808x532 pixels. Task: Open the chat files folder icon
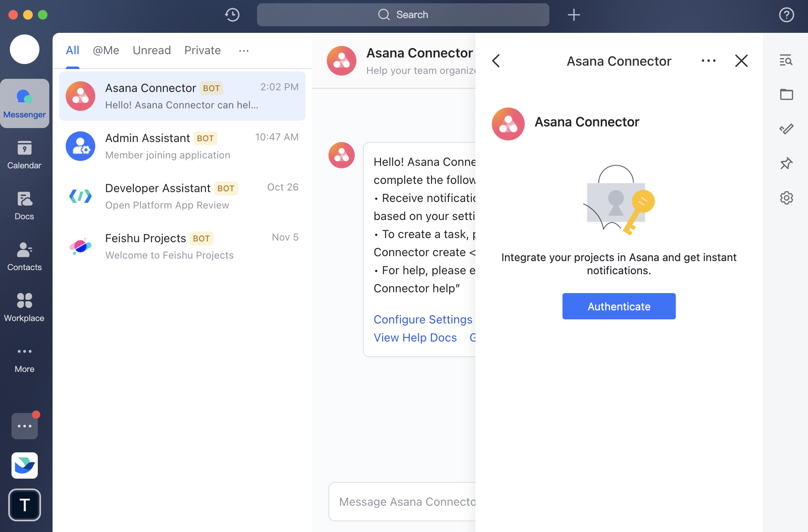(x=786, y=94)
